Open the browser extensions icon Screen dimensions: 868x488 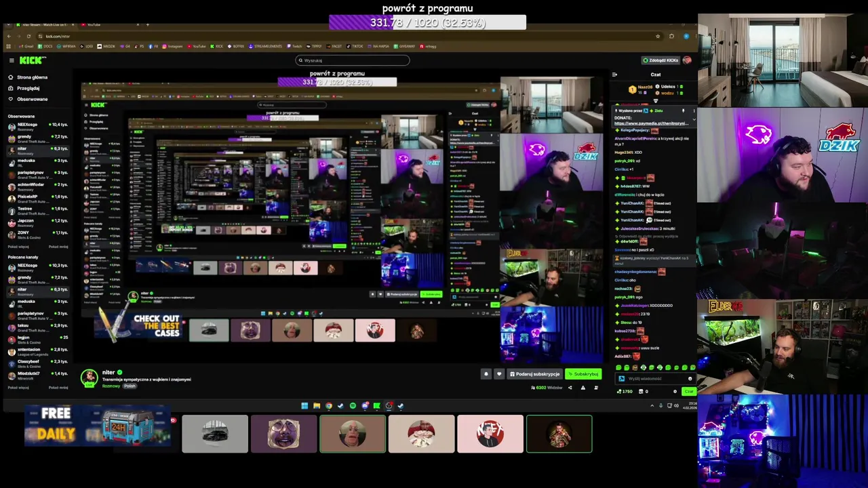click(671, 36)
